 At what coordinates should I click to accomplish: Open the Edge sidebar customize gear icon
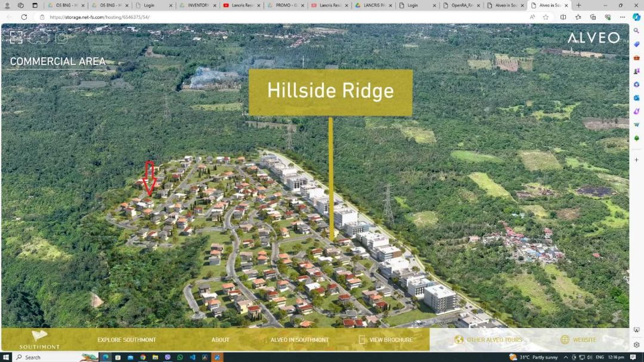637,345
